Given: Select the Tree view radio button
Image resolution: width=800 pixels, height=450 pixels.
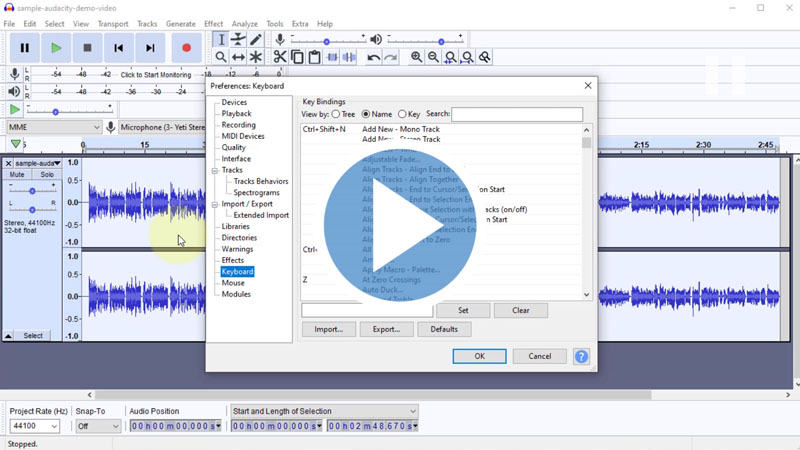Looking at the screenshot, I should pyautogui.click(x=336, y=114).
